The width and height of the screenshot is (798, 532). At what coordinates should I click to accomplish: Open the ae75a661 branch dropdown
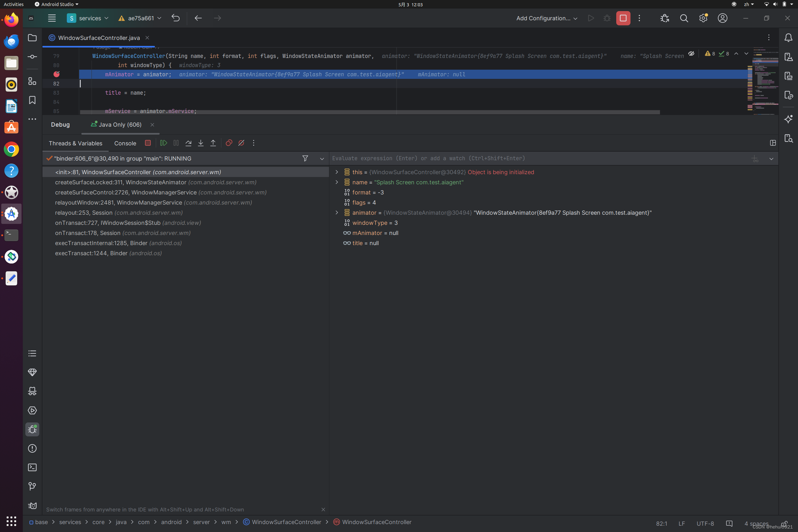(x=140, y=18)
